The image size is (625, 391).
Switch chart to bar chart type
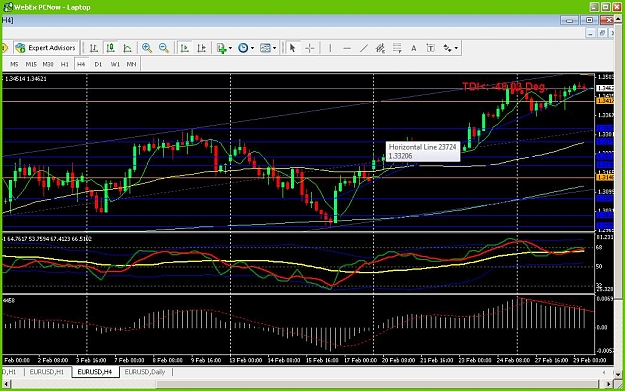tap(94, 48)
